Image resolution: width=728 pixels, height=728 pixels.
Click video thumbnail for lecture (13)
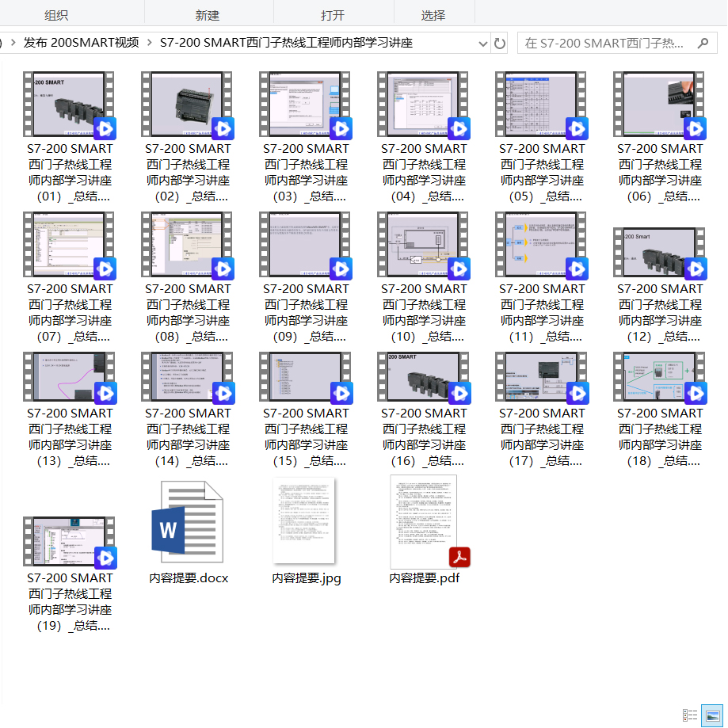pos(69,377)
